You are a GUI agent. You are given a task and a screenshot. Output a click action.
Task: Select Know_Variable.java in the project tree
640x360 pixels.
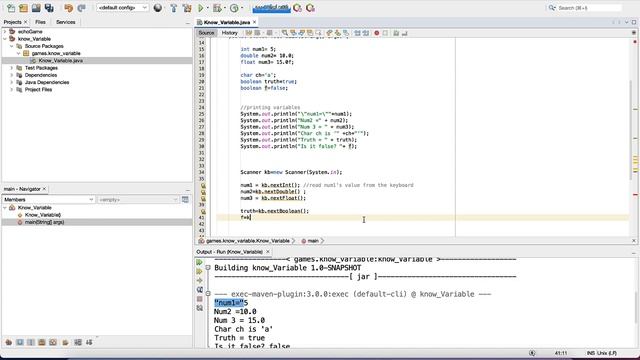pos(60,60)
